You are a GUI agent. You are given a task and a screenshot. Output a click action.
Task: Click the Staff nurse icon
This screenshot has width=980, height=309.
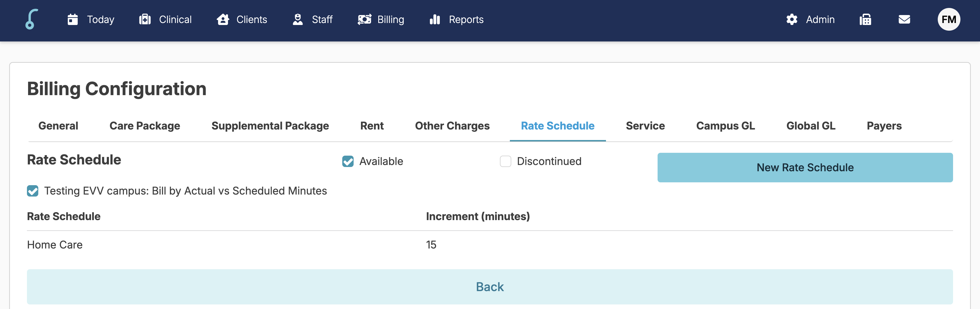(297, 19)
